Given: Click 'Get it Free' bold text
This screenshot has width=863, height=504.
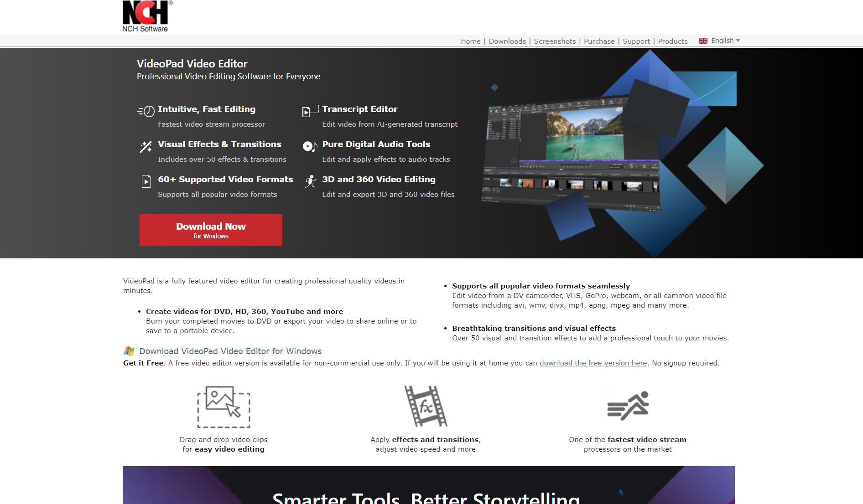Looking at the screenshot, I should coord(143,363).
